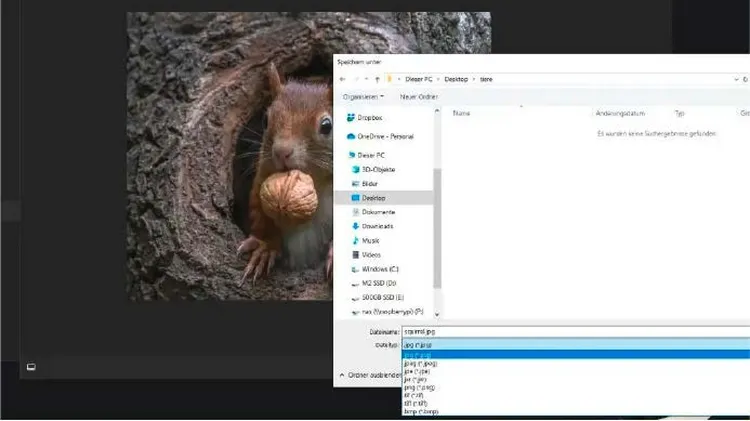Image resolution: width=750 pixels, height=421 pixels.
Task: Click the back navigation arrow
Action: [343, 78]
